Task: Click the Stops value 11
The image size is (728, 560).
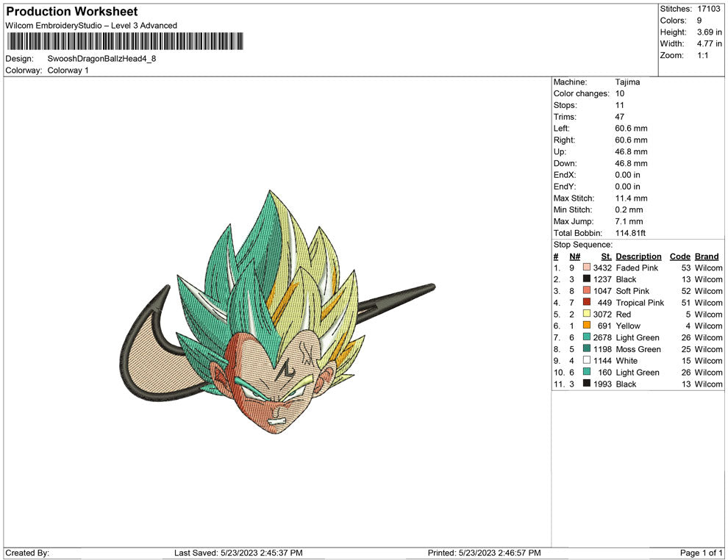Action: coord(620,105)
